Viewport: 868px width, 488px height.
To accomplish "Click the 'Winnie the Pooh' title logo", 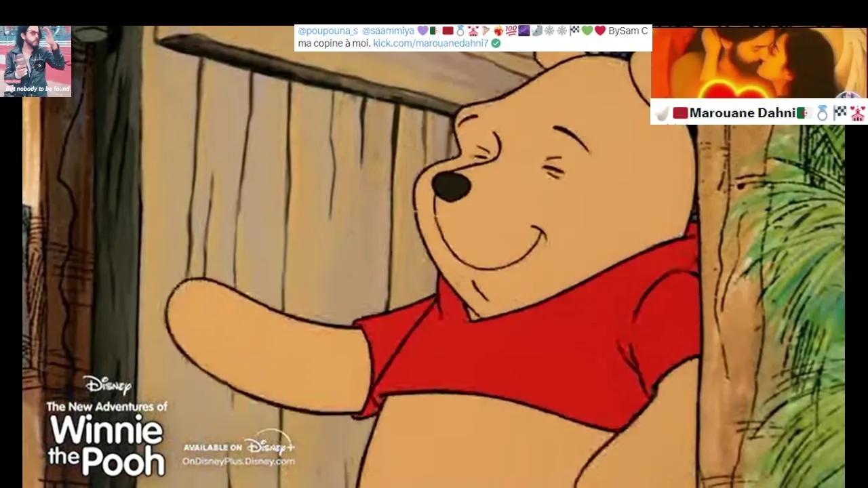I will click(106, 447).
